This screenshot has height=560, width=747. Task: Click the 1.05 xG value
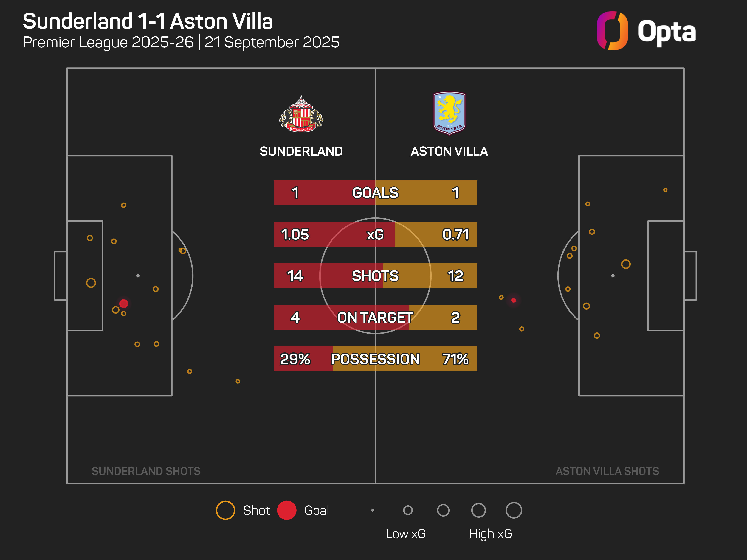tap(295, 234)
